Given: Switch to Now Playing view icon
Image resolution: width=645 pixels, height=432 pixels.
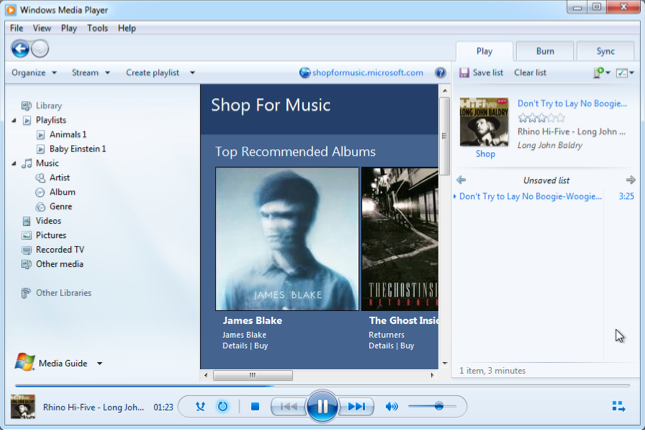Looking at the screenshot, I should pos(619,407).
